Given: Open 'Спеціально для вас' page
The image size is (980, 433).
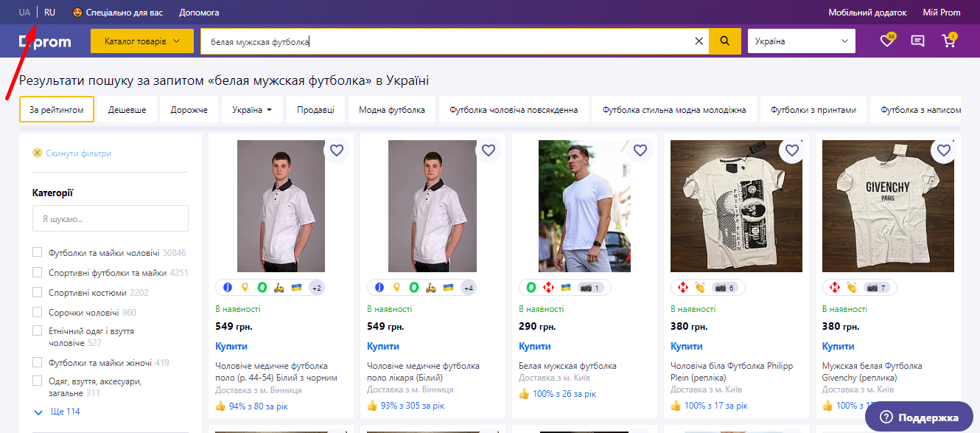Looking at the screenshot, I should [118, 13].
